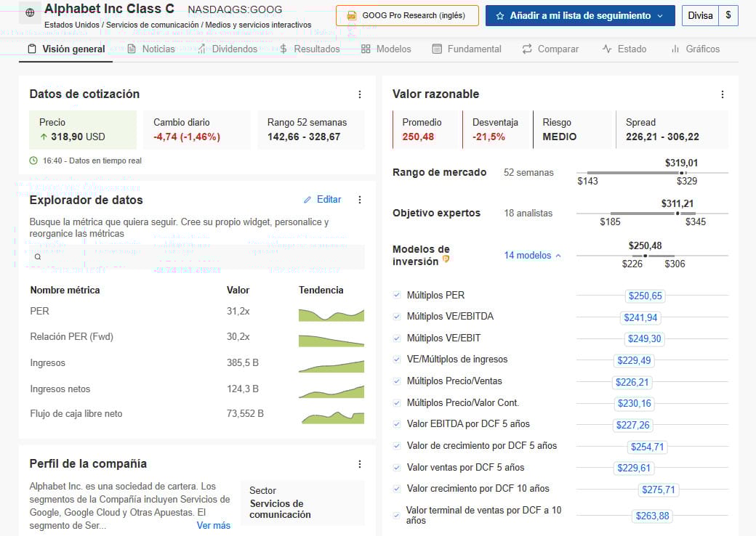This screenshot has height=536, width=756.
Task: Toggle VE/Múltiplos de ingresos checkbox
Action: point(397,360)
